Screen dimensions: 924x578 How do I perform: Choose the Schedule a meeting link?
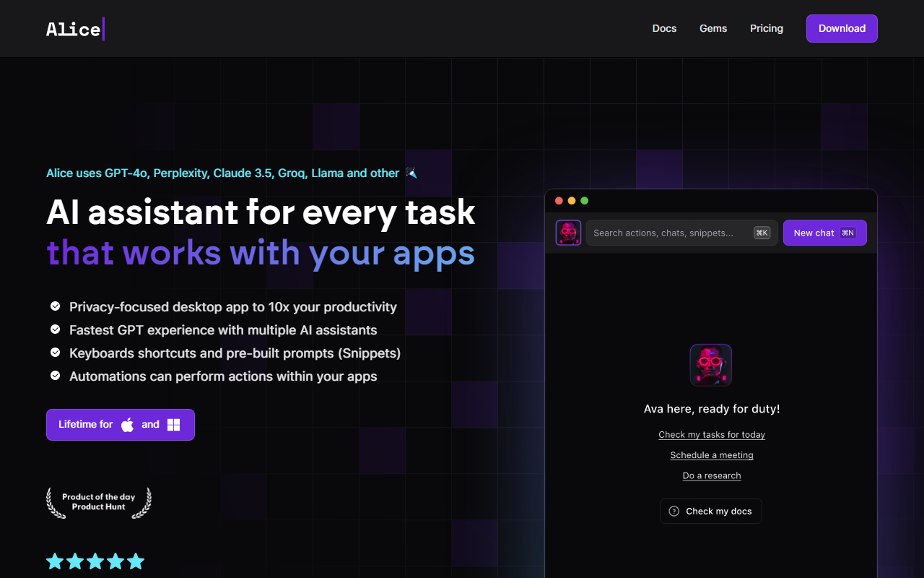tap(712, 455)
